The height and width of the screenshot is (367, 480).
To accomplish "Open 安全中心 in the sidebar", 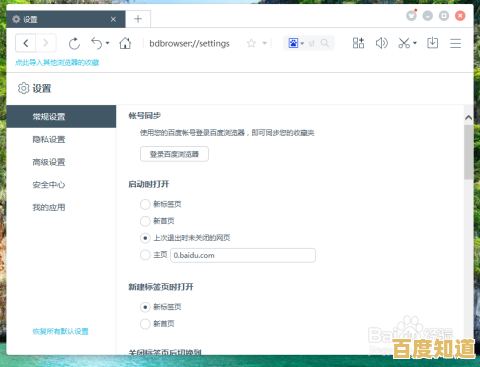I will click(x=49, y=185).
